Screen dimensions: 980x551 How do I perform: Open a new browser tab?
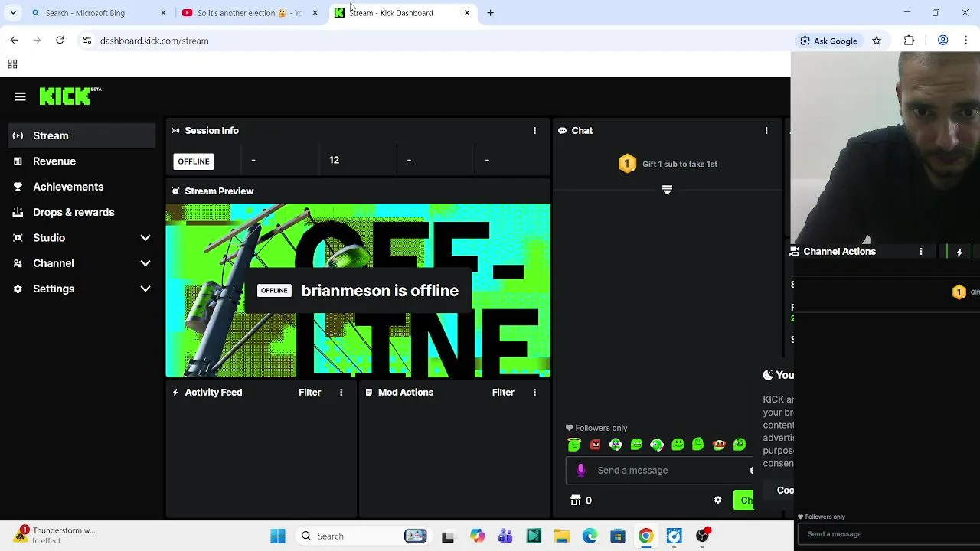pos(491,13)
